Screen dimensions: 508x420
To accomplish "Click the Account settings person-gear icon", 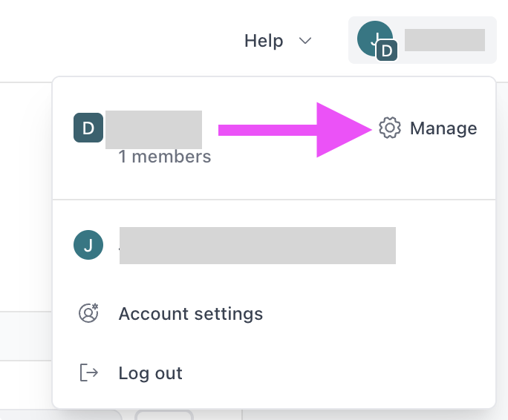I will tap(88, 313).
